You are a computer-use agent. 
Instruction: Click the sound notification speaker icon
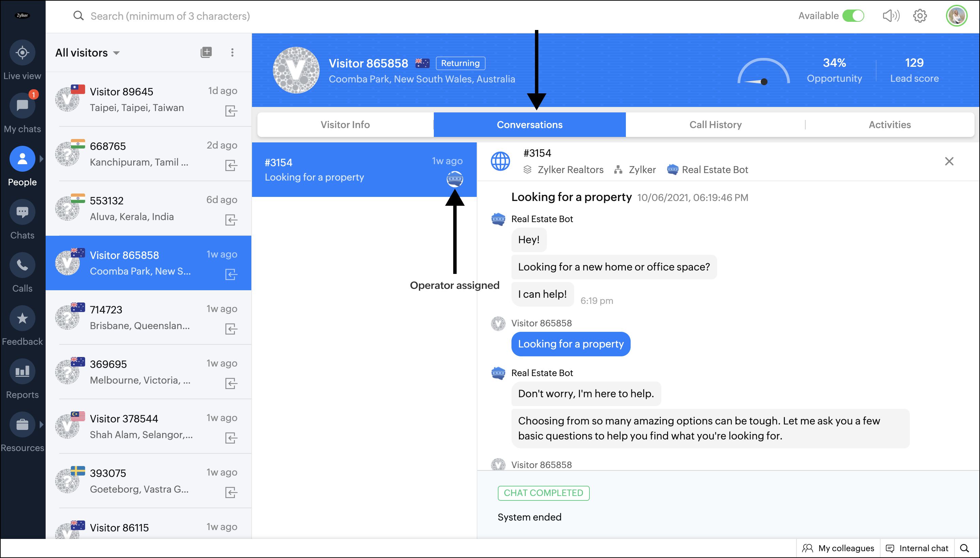(x=891, y=16)
